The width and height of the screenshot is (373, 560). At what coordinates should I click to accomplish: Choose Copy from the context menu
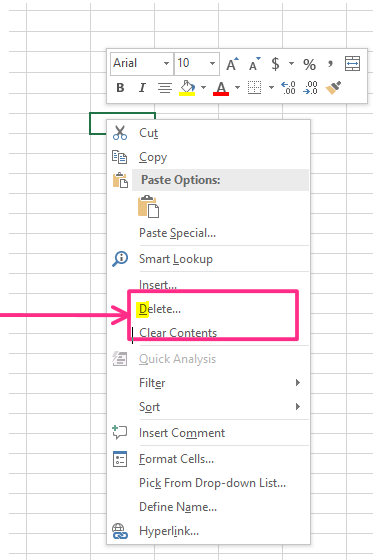[x=208, y=157]
